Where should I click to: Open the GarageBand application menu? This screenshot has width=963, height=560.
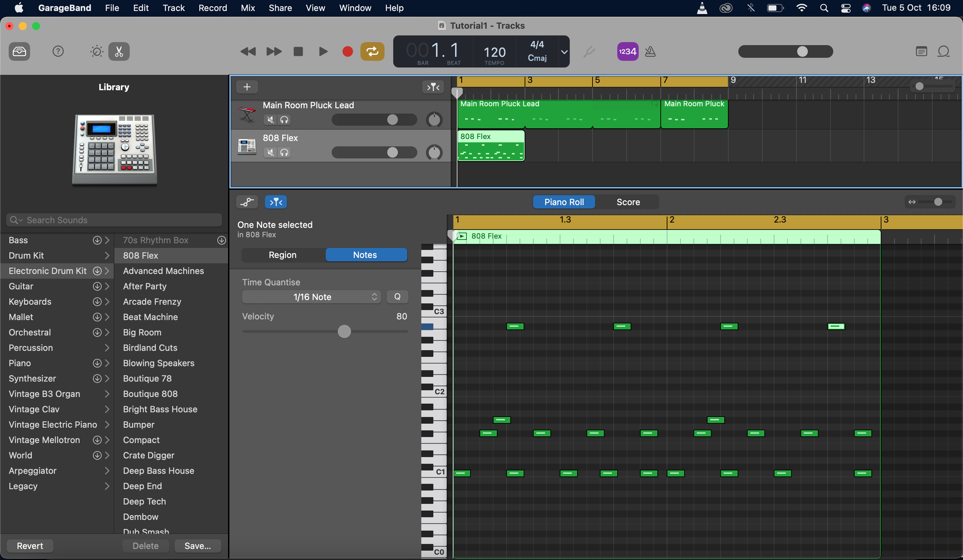point(65,7)
